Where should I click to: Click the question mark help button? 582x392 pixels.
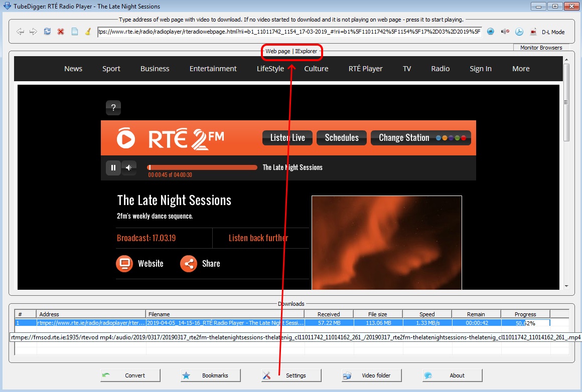coord(113,108)
